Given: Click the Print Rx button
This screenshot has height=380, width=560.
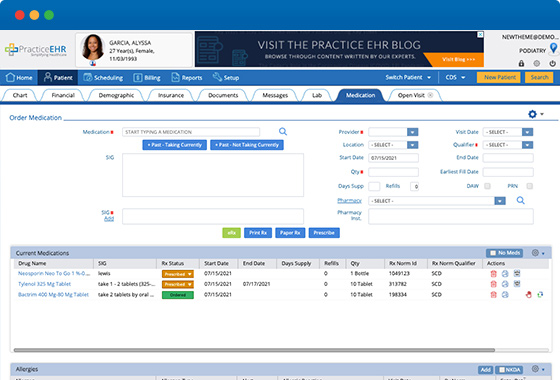Looking at the screenshot, I should (x=258, y=233).
